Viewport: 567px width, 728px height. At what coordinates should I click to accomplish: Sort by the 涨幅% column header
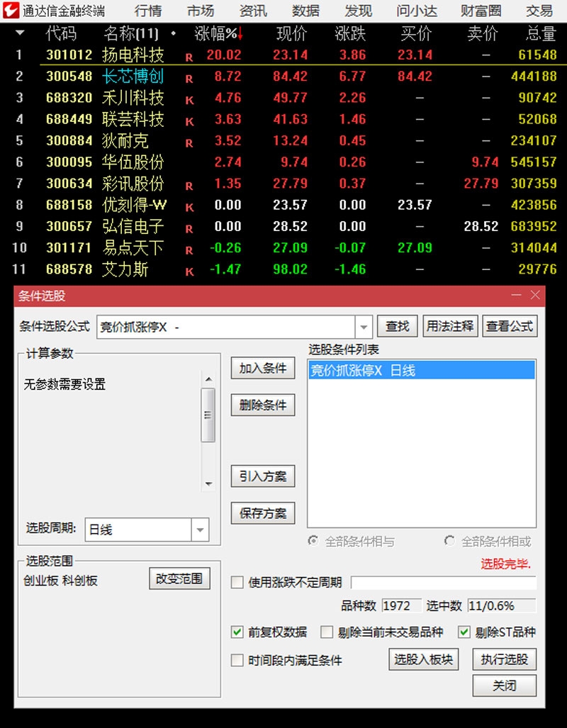218,33
